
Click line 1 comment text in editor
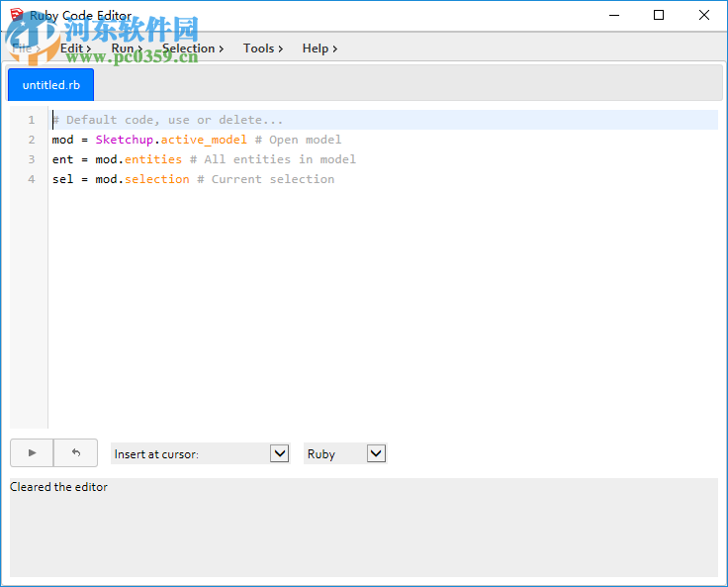167,120
